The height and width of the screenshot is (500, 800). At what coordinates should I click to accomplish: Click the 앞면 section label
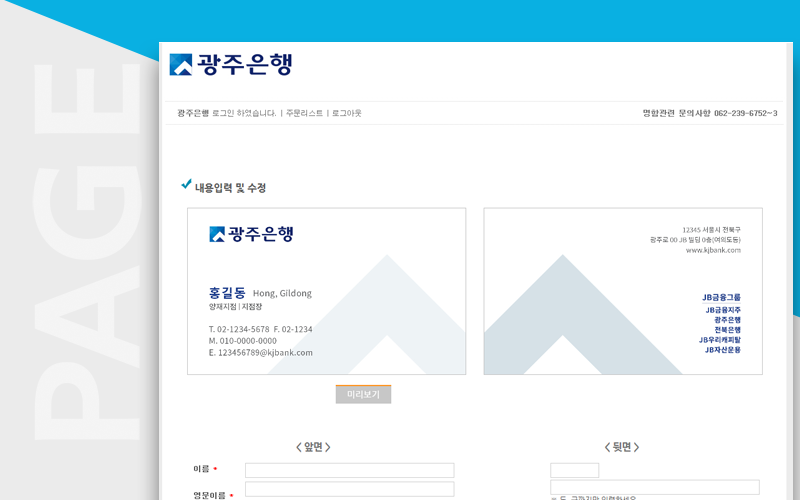click(313, 447)
